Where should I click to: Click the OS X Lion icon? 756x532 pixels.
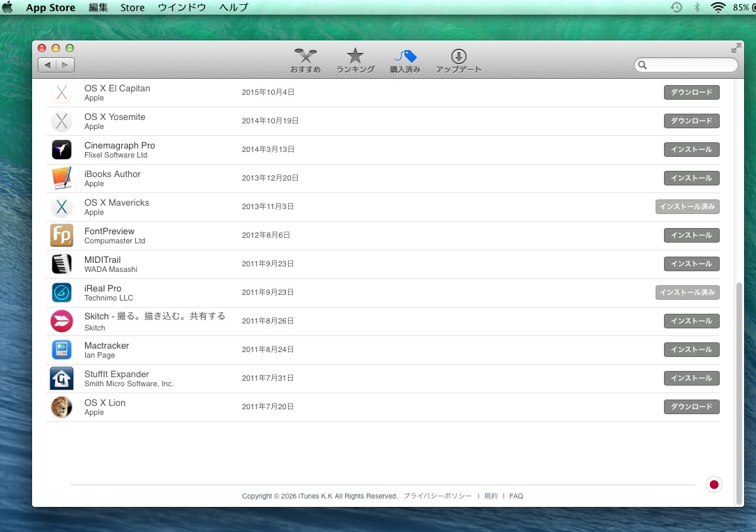click(61, 407)
